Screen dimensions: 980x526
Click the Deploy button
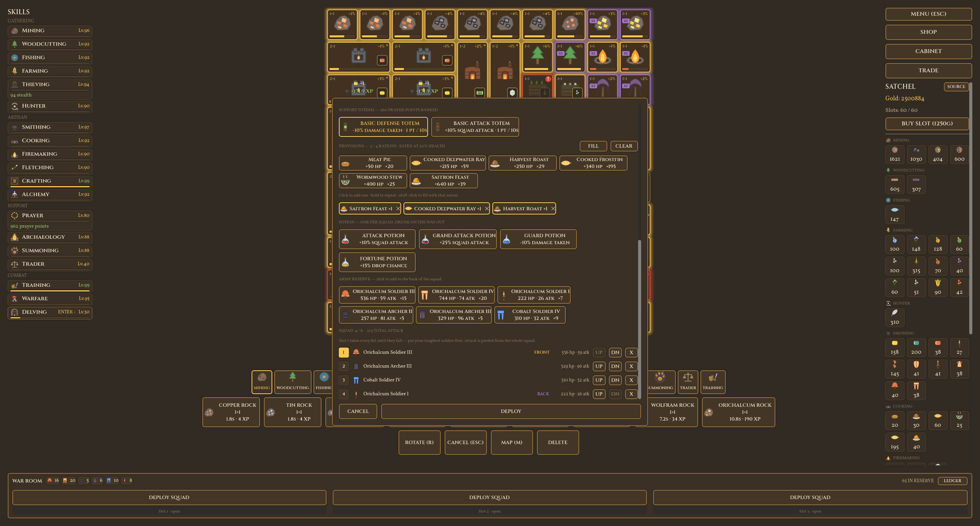pos(511,411)
